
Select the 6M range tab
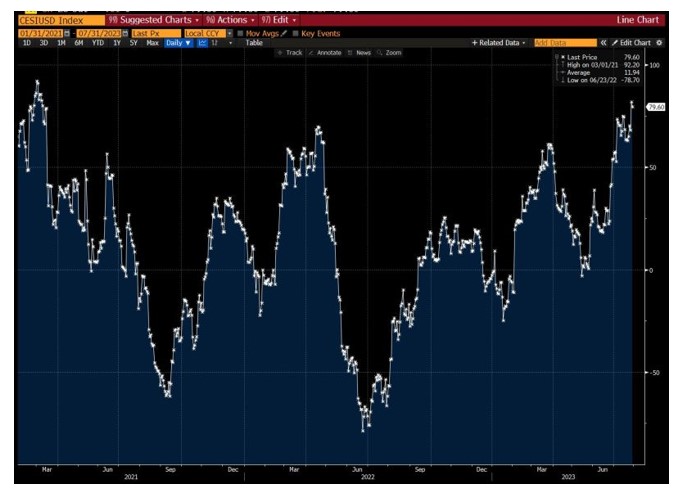tap(79, 43)
